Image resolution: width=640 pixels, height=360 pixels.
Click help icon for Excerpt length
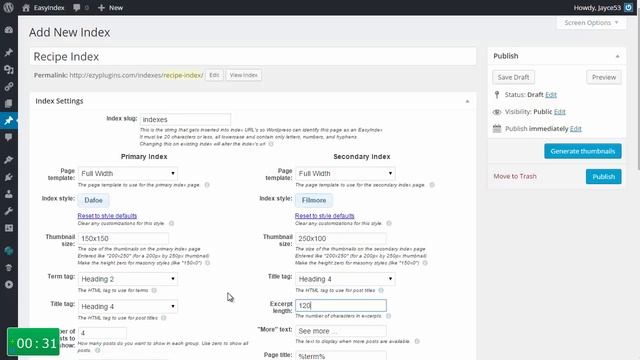389,316
